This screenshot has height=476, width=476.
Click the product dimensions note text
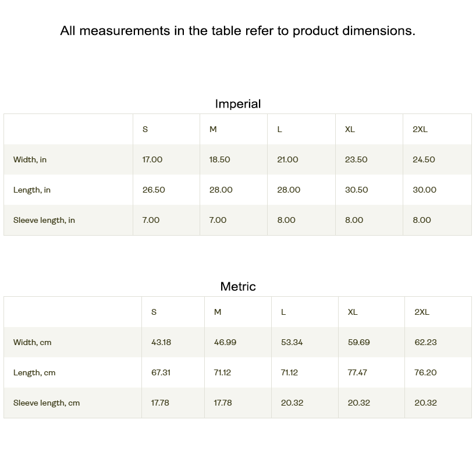(x=237, y=31)
